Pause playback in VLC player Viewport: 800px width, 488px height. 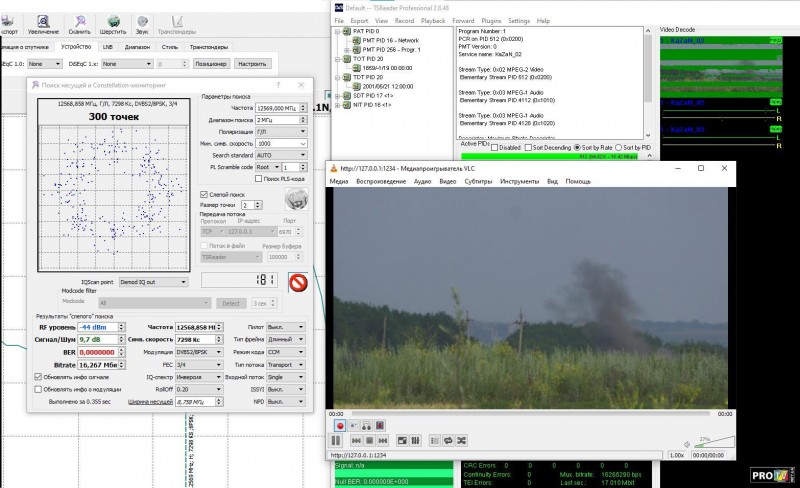point(337,440)
